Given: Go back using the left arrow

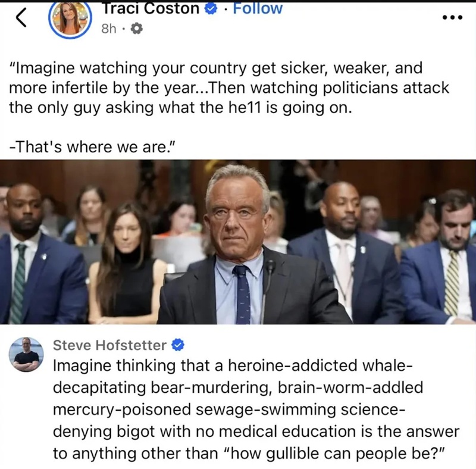Looking at the screenshot, I should 21,17.
